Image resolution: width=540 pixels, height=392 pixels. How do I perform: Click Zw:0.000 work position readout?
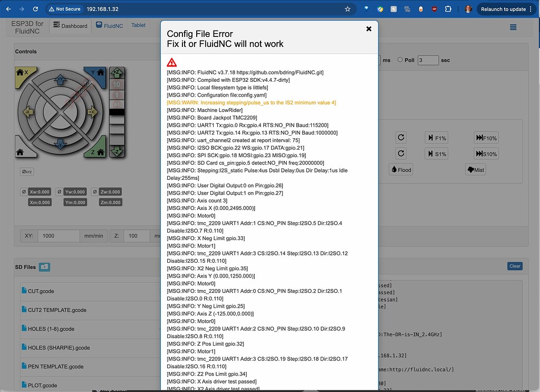point(110,192)
